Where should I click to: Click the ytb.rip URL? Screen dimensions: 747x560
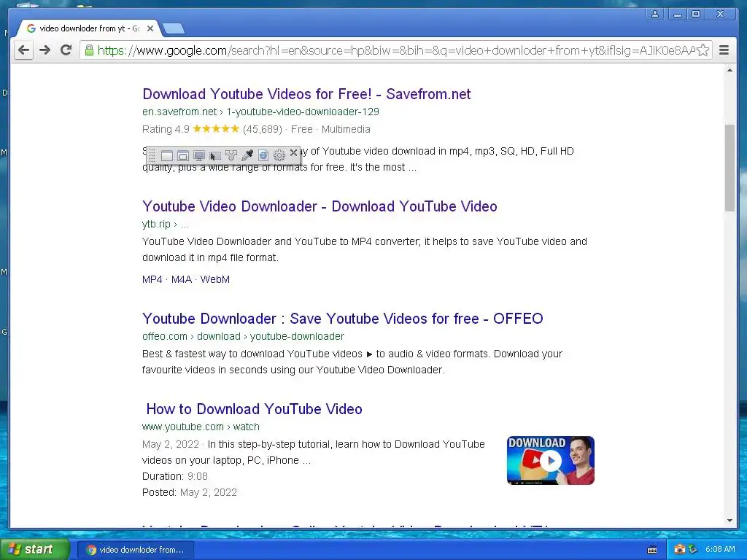[x=166, y=225]
